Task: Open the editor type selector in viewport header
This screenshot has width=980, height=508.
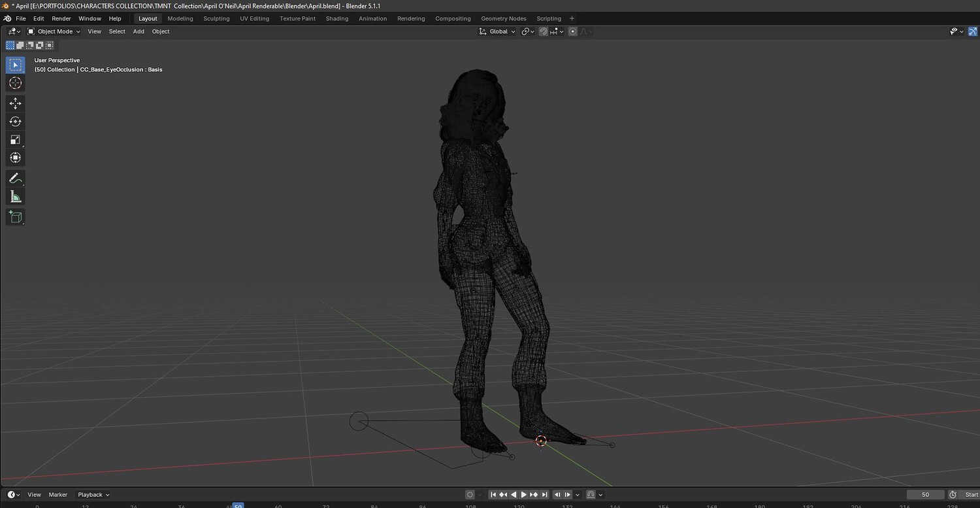Action: click(x=14, y=31)
